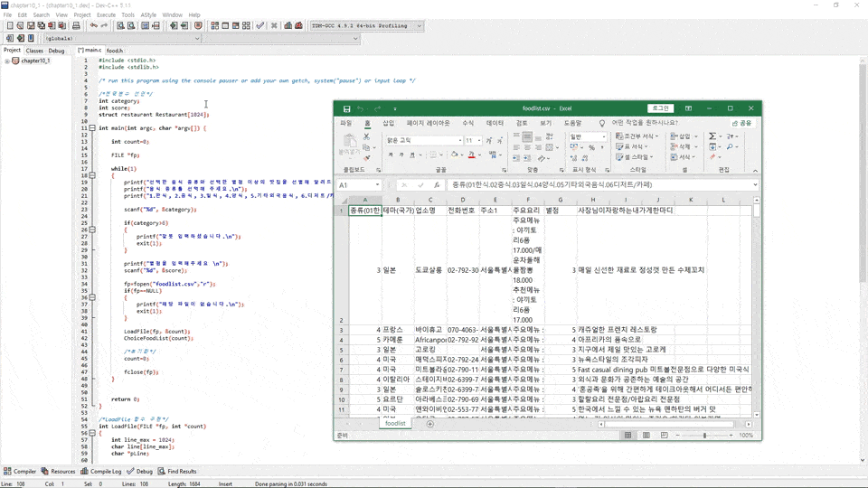Click the Run window icon in Dev-C++ toolbar
This screenshot has height=488, width=868.
click(x=225, y=25)
